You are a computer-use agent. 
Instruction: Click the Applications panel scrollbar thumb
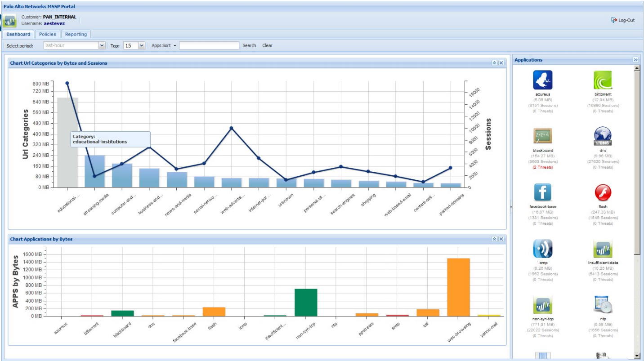pos(636,163)
